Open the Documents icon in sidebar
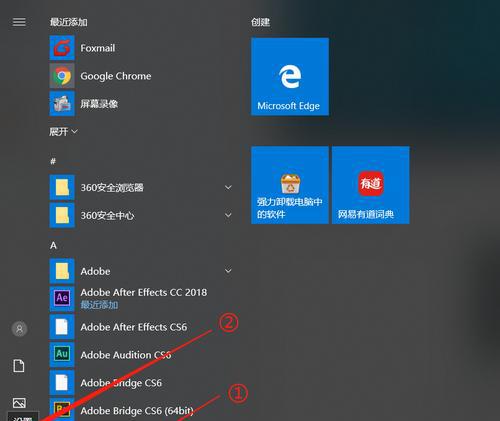This screenshot has width=500, height=421. click(19, 366)
